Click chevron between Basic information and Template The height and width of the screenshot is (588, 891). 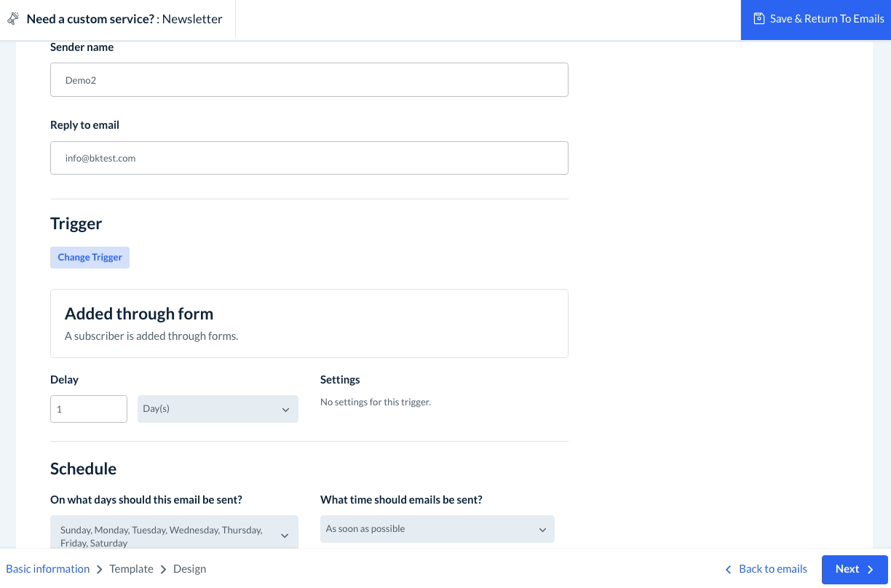tap(100, 570)
